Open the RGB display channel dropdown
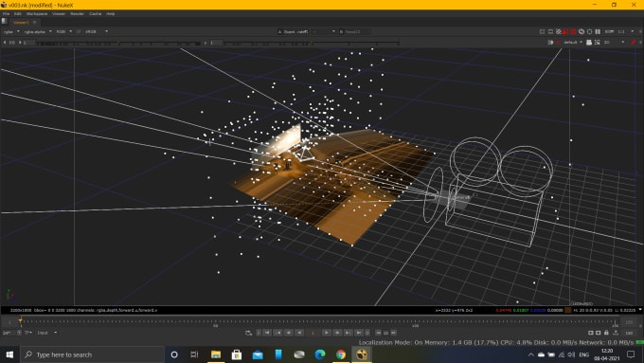 click(x=64, y=31)
